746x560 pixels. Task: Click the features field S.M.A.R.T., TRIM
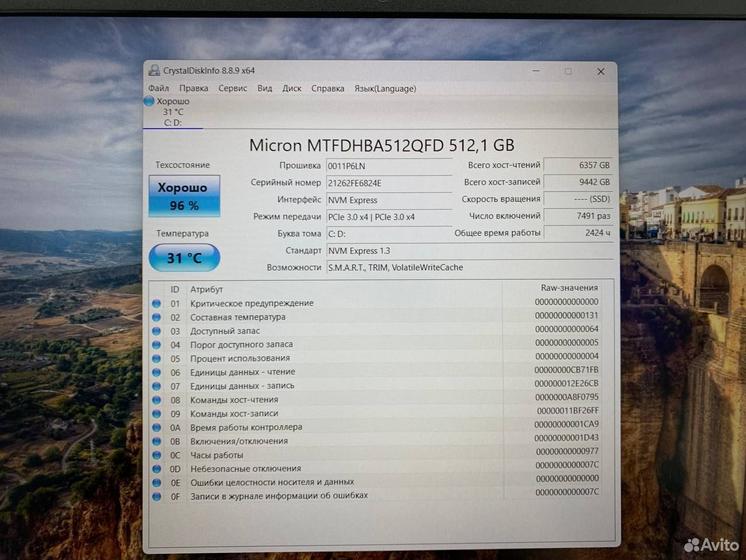tap(470, 267)
